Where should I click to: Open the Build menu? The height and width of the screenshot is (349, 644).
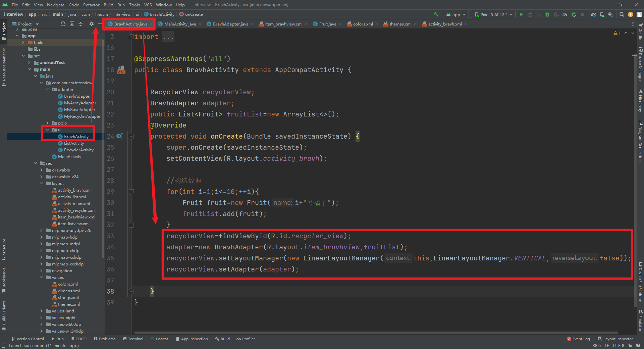coord(108,5)
